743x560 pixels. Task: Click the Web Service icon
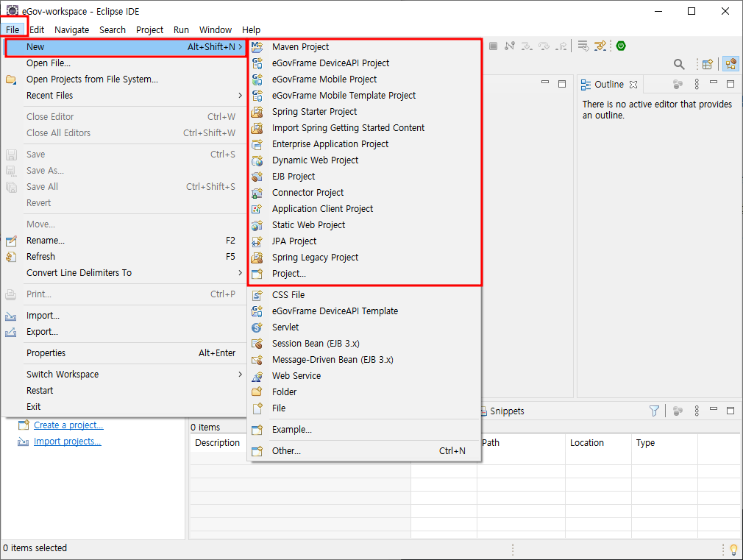[257, 376]
